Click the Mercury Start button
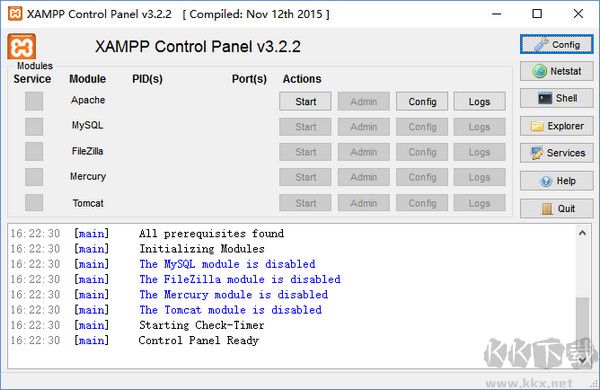600x390 pixels. [x=305, y=177]
